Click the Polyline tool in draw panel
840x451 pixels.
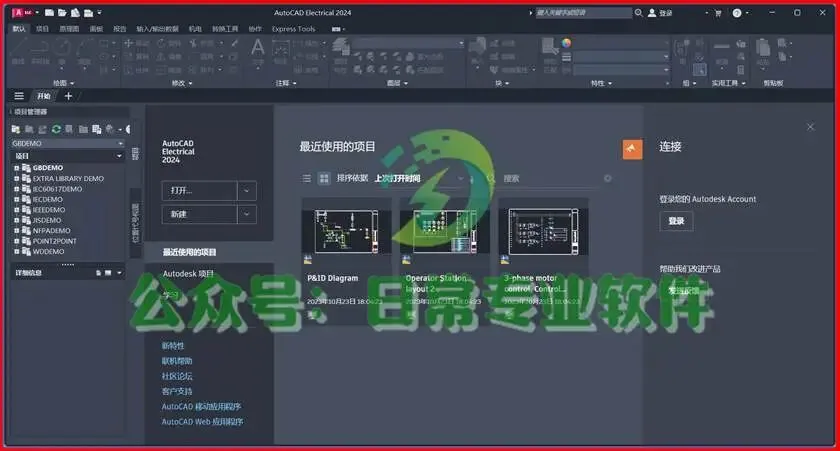(40, 48)
